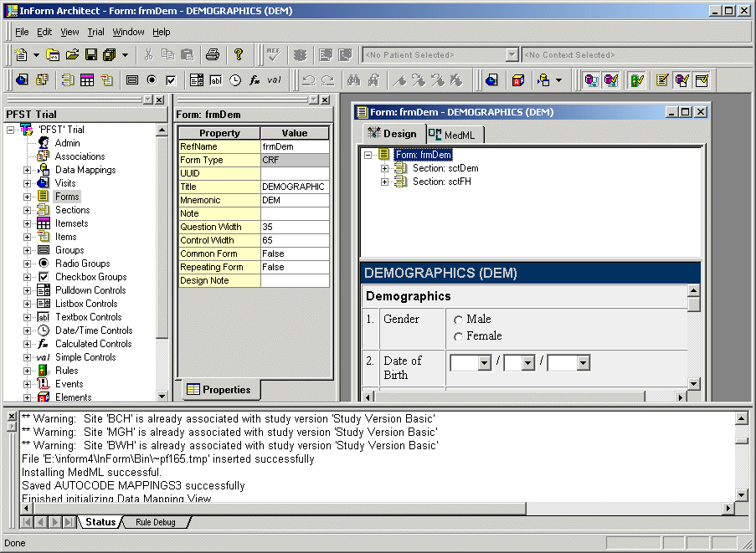The height and width of the screenshot is (553, 756).
Task: Select the Status output tab
Action: point(100,522)
